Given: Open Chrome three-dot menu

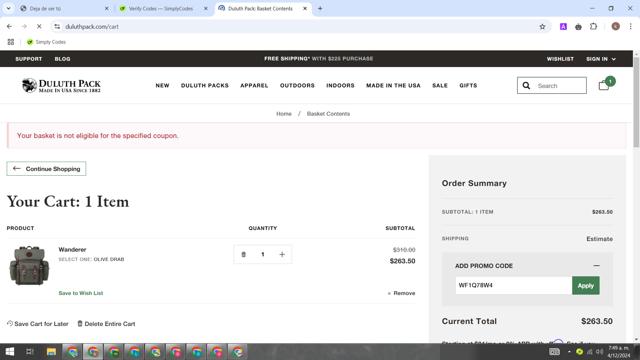Looking at the screenshot, I should coord(630,27).
